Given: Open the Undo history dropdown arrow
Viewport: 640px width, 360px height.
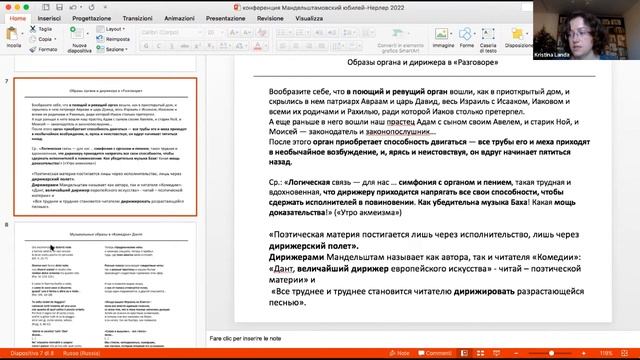Looking at the screenshot, I should click(x=81, y=7).
